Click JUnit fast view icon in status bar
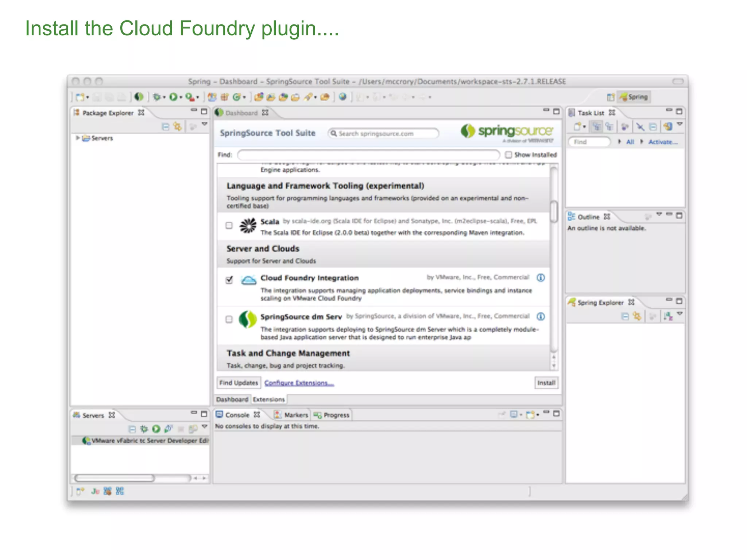 (95, 491)
